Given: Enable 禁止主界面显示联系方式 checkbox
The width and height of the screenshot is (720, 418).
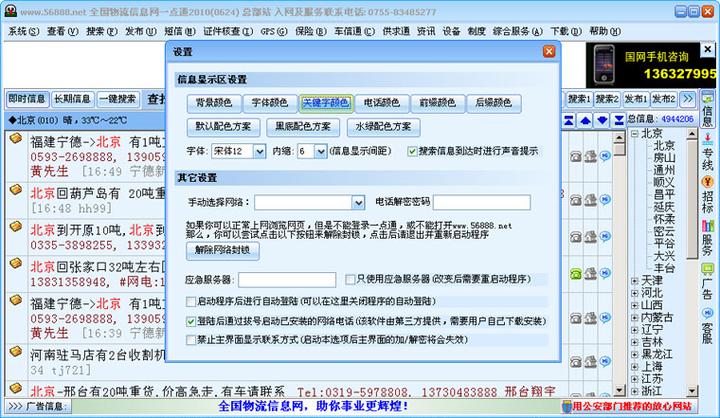Looking at the screenshot, I should click(x=191, y=340).
